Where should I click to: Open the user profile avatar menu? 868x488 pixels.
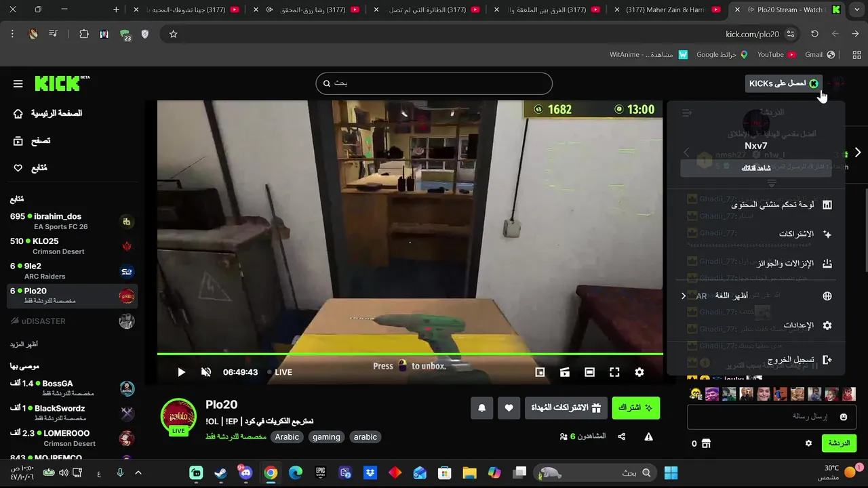tap(838, 83)
